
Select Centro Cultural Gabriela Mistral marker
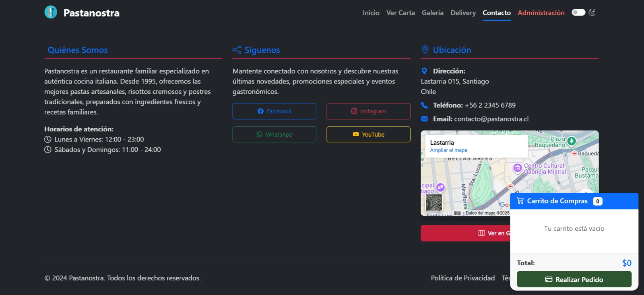[518, 168]
